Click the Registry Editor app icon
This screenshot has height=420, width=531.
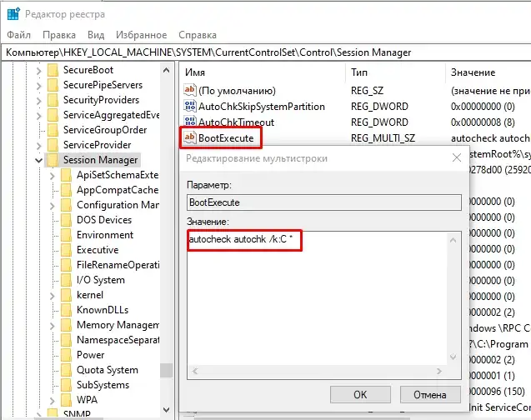click(x=13, y=14)
